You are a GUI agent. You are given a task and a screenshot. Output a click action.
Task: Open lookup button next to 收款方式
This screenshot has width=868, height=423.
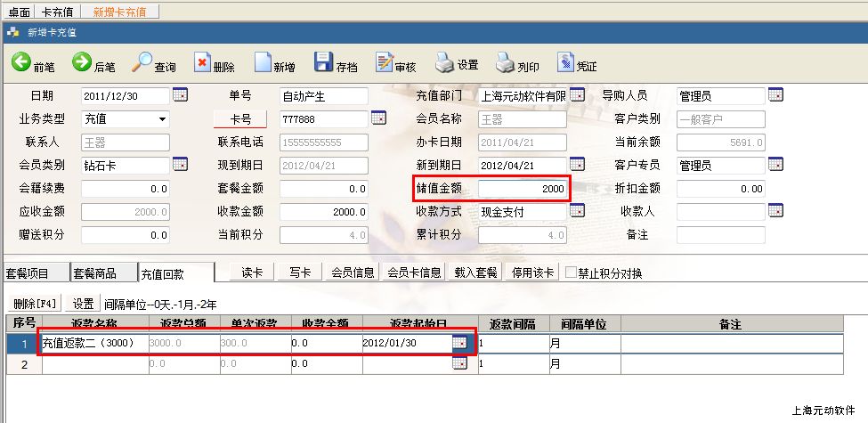click(576, 211)
